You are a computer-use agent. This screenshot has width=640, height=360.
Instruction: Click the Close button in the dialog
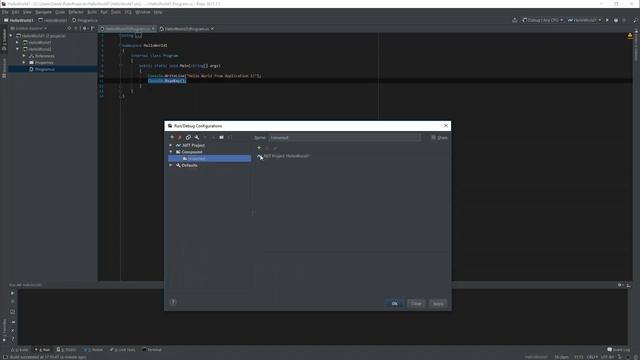[416, 304]
